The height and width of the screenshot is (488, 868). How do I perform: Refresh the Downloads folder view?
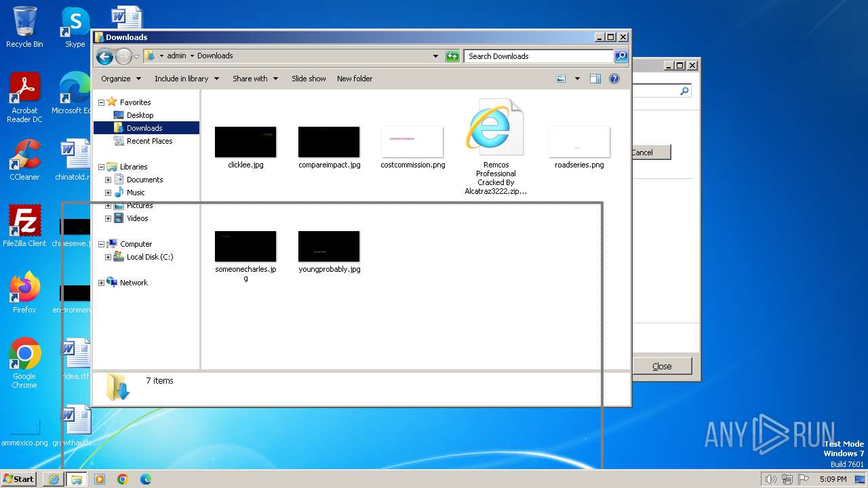452,56
